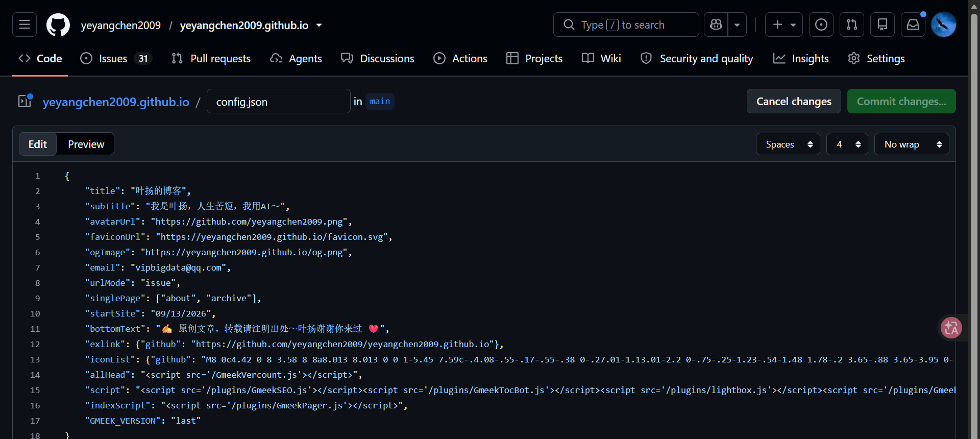Open the Discussions tab
The image size is (980, 439).
(378, 59)
